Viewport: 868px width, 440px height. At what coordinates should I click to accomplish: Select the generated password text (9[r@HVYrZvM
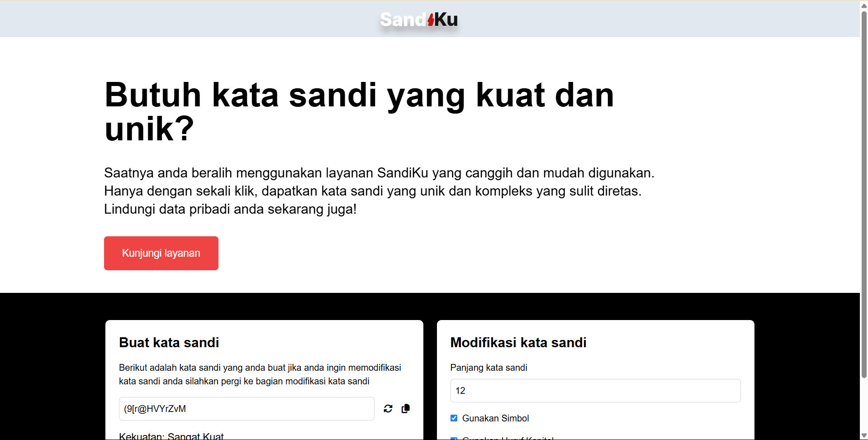(155, 408)
